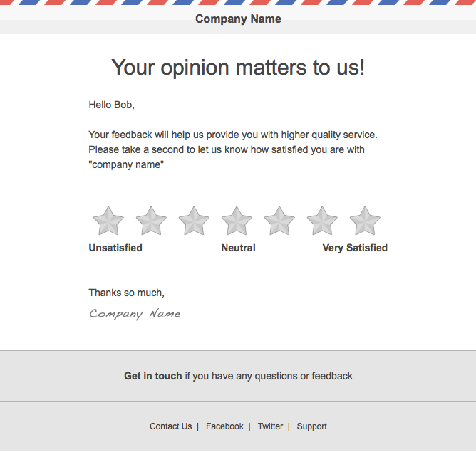The image size is (476, 452).
Task: Click the Company Name header title
Action: click(238, 19)
